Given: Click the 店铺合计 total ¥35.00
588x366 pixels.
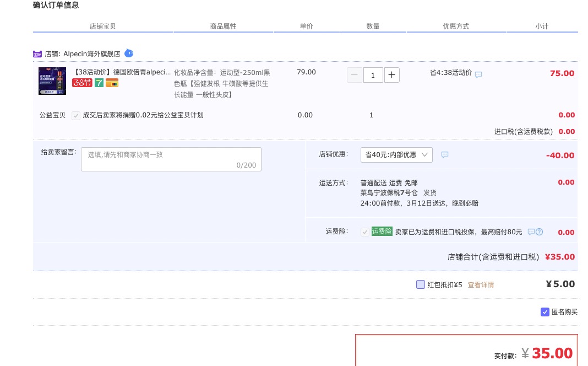Looking at the screenshot, I should click(560, 257).
